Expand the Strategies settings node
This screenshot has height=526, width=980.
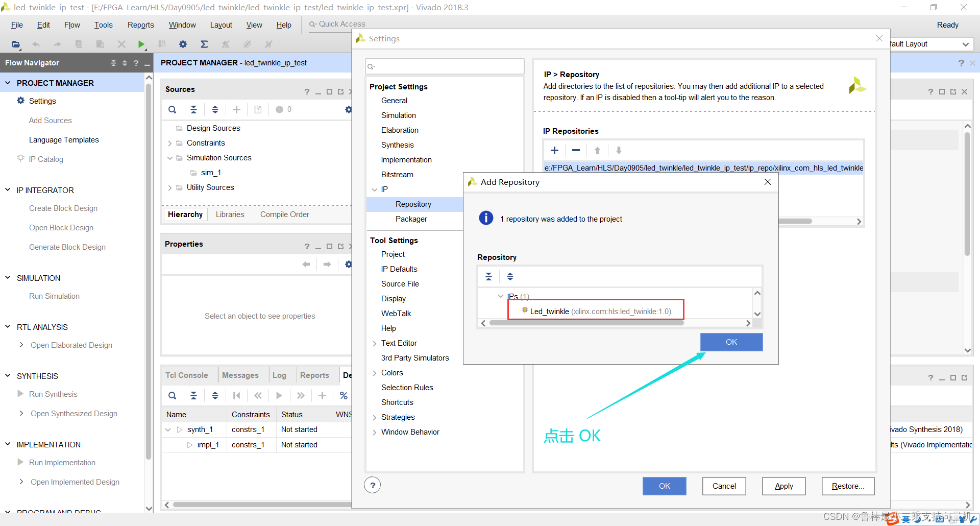(375, 418)
